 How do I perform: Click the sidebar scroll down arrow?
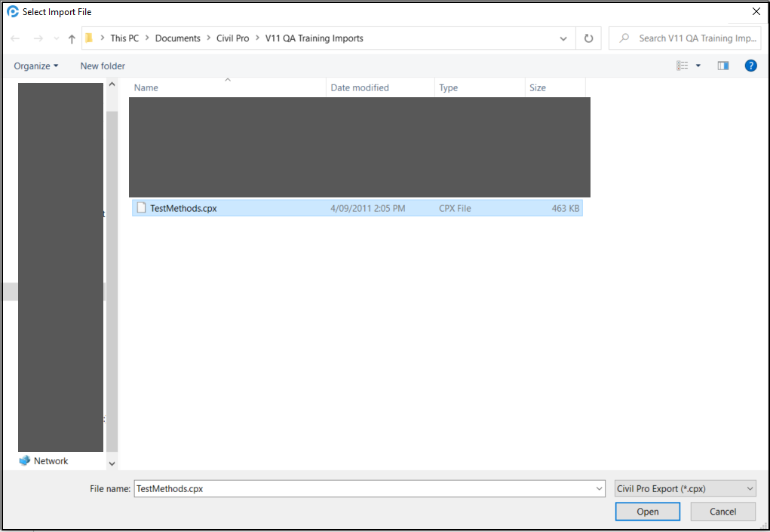point(112,463)
